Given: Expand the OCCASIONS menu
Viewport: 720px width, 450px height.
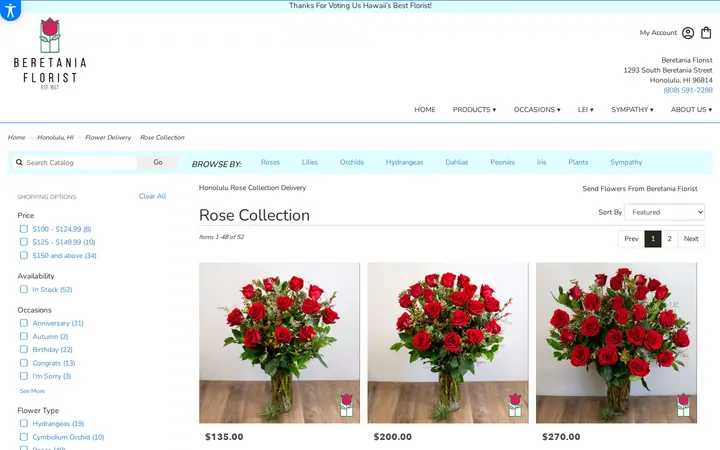Looking at the screenshot, I should 537,110.
